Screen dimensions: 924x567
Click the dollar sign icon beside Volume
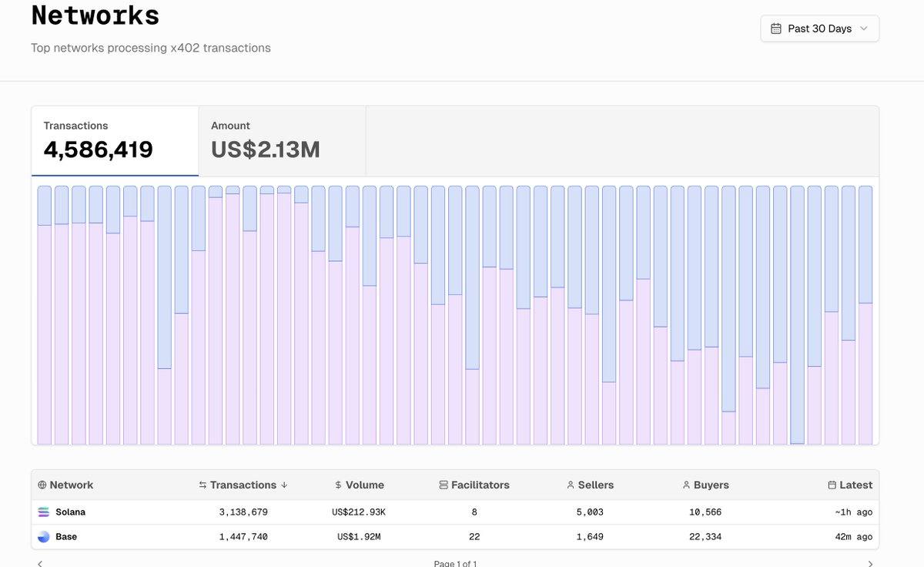click(339, 485)
